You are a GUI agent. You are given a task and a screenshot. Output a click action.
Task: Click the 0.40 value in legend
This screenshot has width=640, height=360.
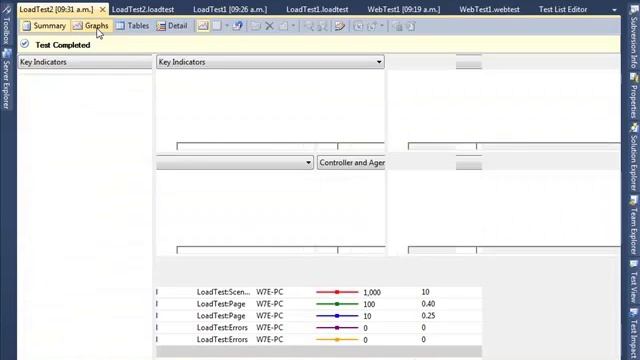[428, 304]
